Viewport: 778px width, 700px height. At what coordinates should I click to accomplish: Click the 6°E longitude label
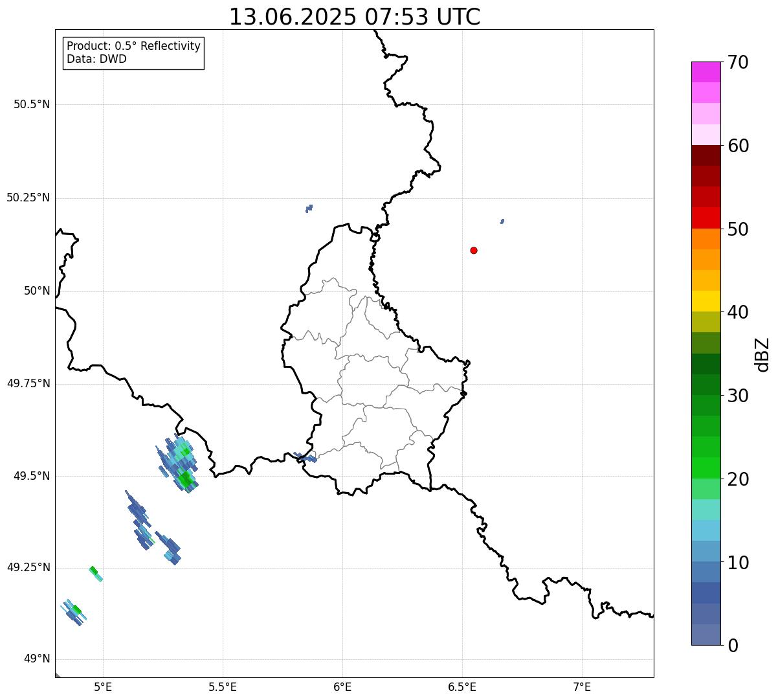point(342,686)
